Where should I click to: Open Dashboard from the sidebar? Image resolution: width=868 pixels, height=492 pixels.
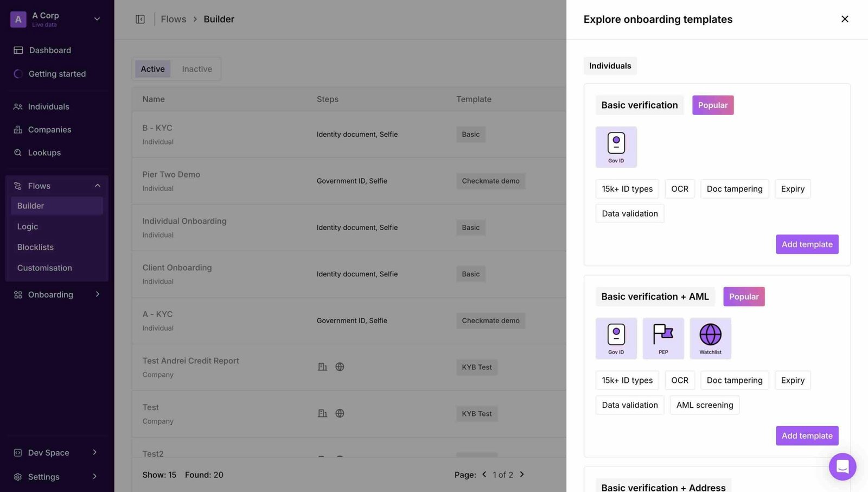(x=50, y=50)
